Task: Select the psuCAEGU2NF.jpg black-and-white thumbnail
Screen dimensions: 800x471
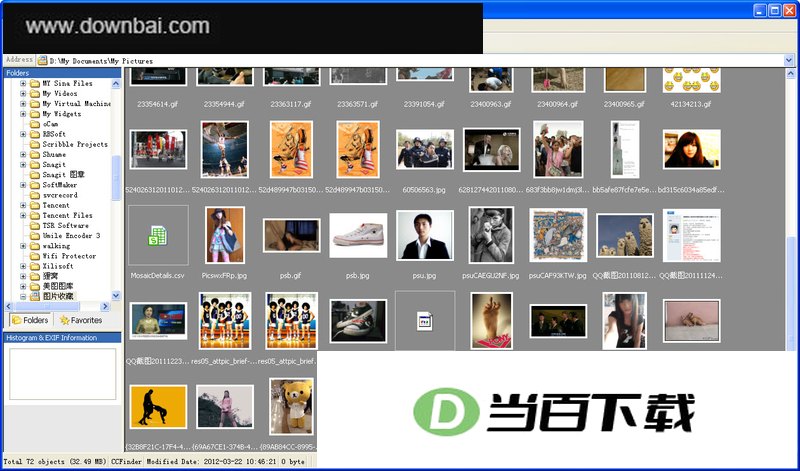Action: 491,235
